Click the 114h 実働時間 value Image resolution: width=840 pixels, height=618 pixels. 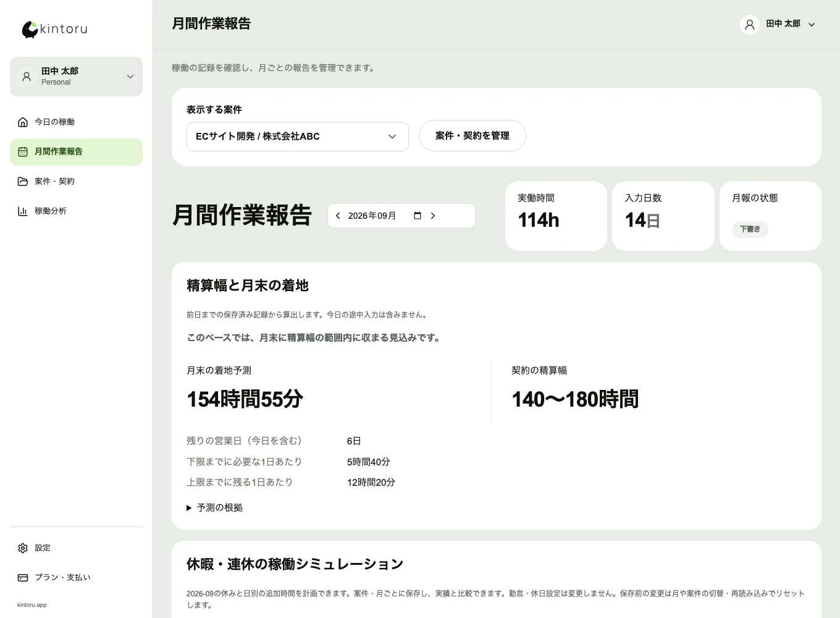pos(539,220)
